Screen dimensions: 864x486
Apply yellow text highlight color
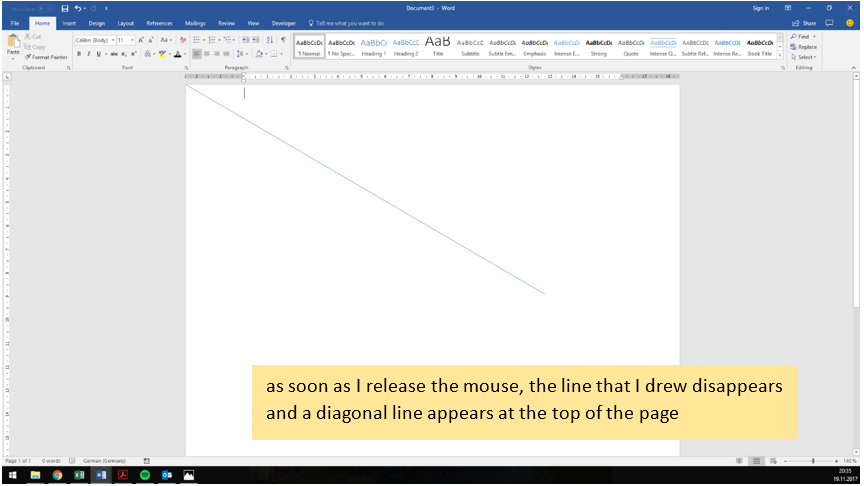pos(162,54)
